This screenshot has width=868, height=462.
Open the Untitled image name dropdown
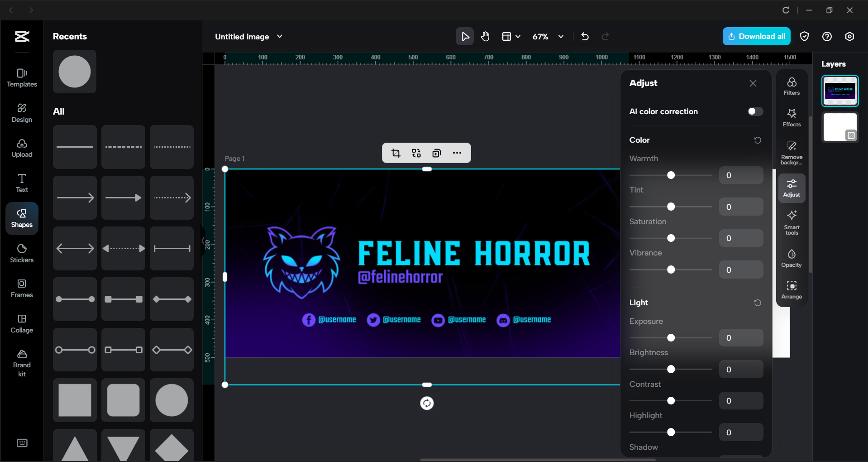[x=280, y=37]
